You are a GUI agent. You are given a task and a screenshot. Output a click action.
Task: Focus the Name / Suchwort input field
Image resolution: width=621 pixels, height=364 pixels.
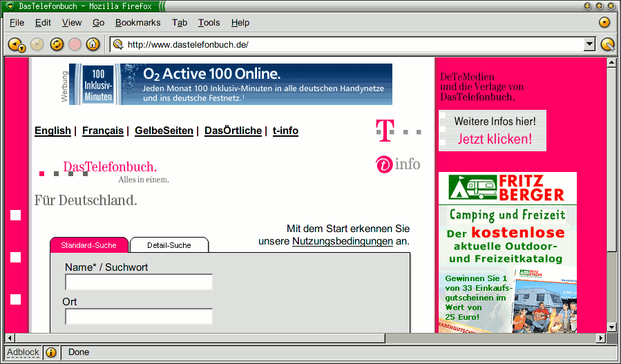tap(139, 282)
